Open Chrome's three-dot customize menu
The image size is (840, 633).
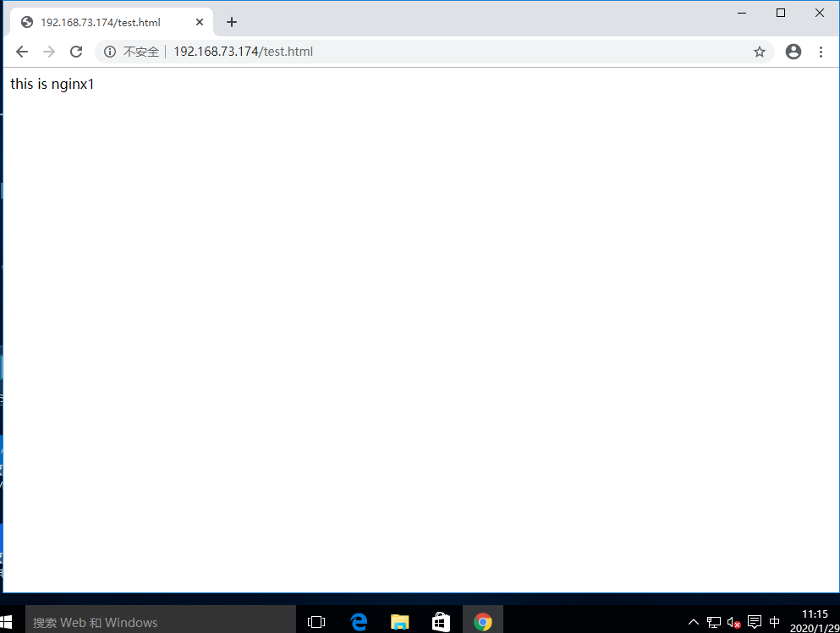point(821,52)
